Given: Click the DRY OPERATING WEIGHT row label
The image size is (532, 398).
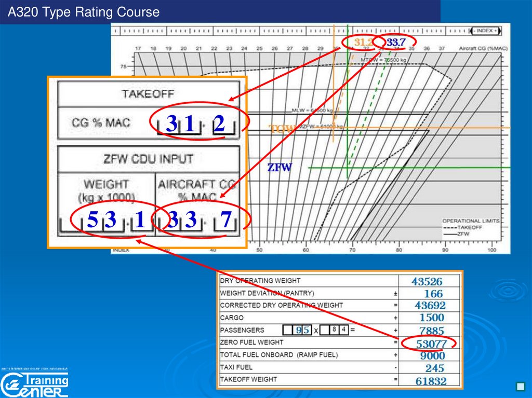Looking at the screenshot, I should click(260, 281).
